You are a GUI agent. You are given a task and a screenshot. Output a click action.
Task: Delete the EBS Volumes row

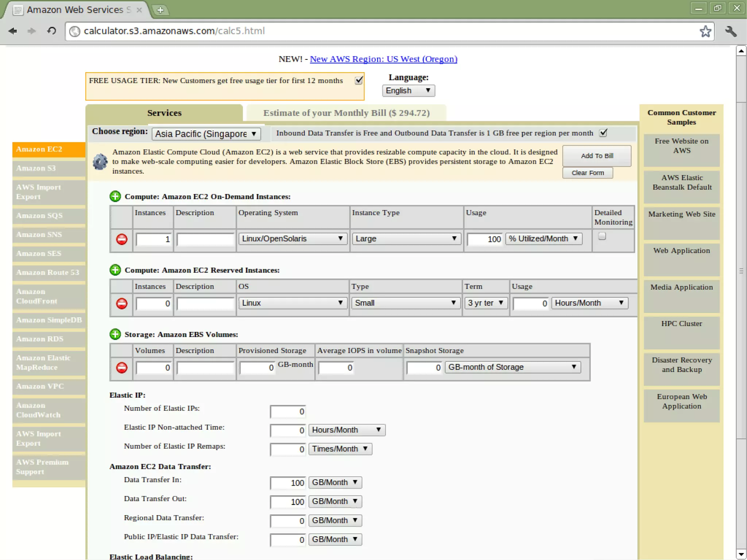tap(121, 367)
